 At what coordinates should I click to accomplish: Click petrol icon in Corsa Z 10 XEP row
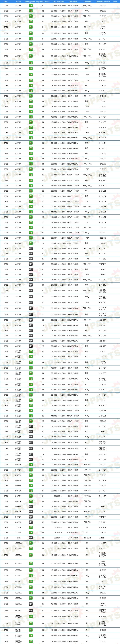pos(31,470)
